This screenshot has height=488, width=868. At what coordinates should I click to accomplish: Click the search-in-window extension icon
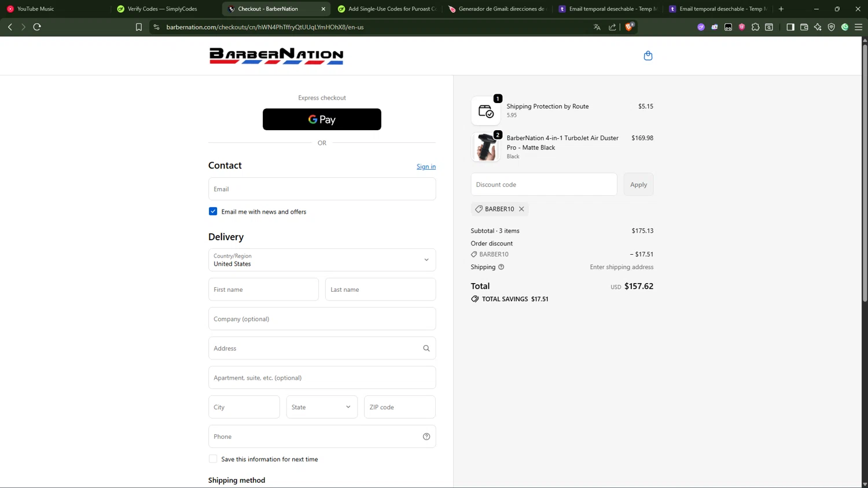point(769,27)
